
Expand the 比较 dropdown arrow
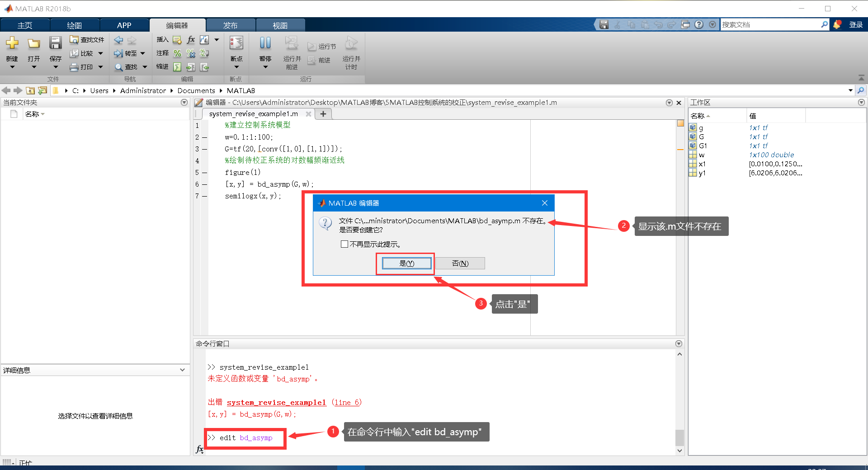tap(100, 53)
